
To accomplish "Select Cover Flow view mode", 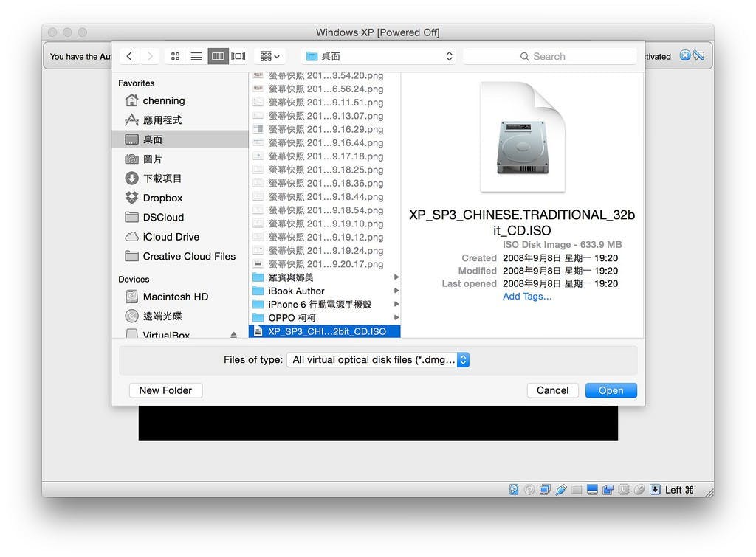I will pos(238,56).
